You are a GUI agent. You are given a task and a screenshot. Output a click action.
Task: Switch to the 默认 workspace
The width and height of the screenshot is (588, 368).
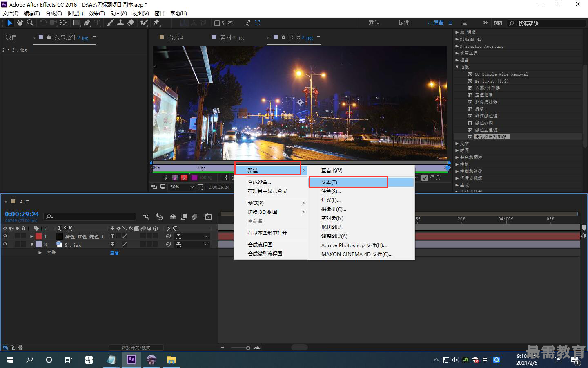(374, 23)
